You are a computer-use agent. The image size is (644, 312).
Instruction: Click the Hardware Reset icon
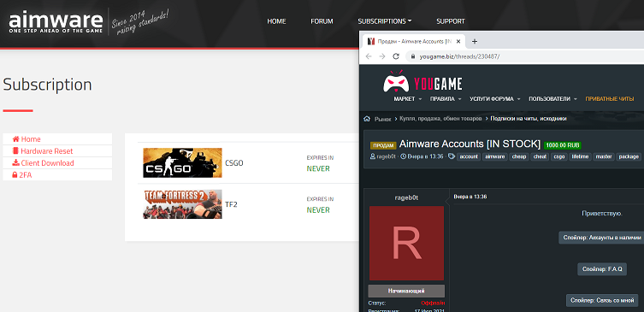coord(15,151)
